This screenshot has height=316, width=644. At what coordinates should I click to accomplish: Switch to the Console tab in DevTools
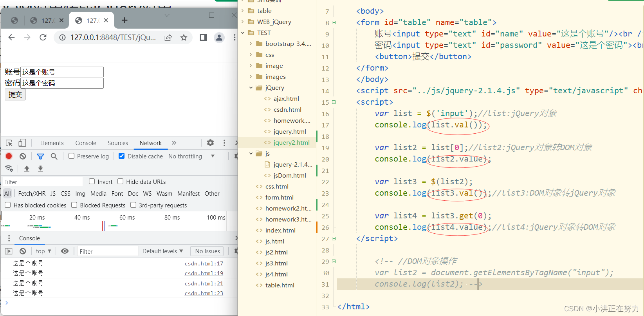(x=86, y=143)
